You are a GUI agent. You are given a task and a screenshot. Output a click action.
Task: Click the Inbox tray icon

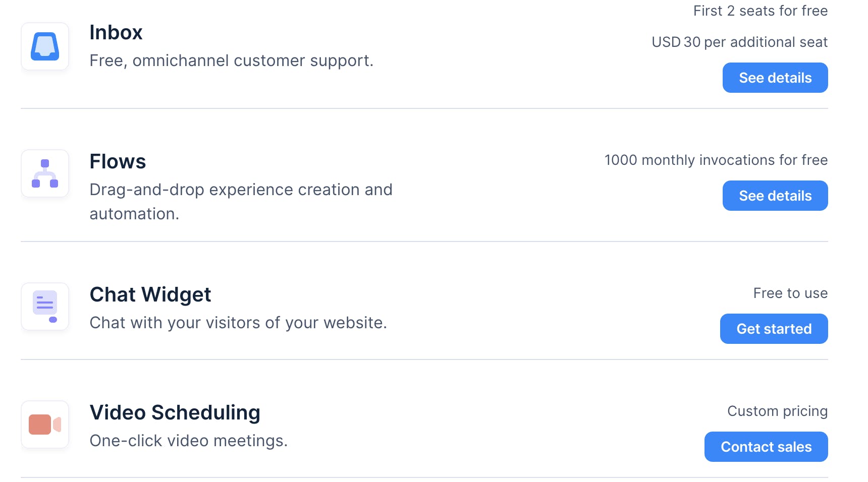pos(45,46)
